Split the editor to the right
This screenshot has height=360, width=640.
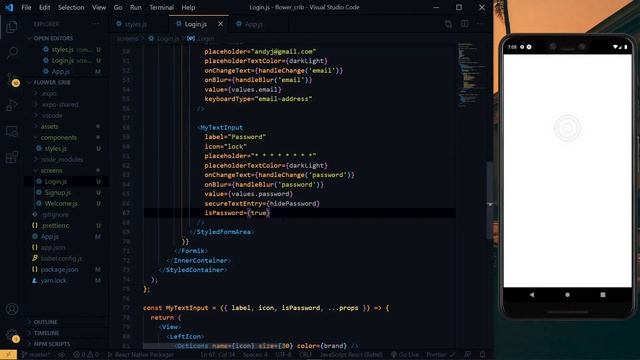tap(464, 24)
